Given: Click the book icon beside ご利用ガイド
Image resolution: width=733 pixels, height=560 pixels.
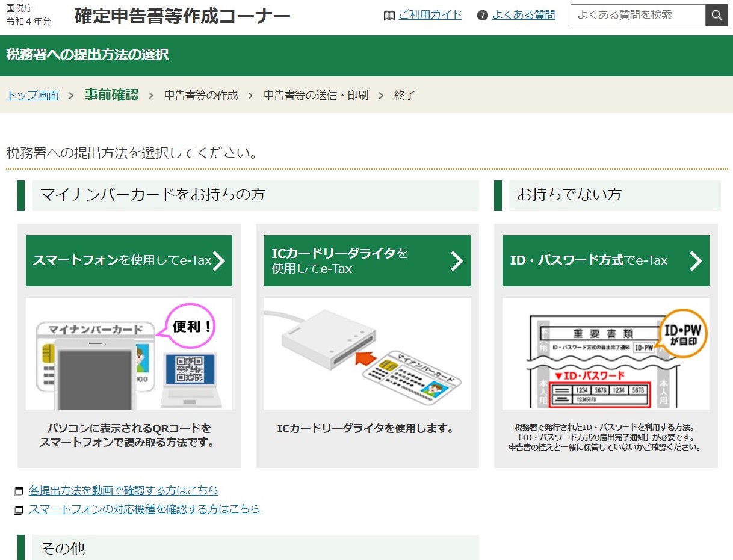Looking at the screenshot, I should click(x=389, y=16).
